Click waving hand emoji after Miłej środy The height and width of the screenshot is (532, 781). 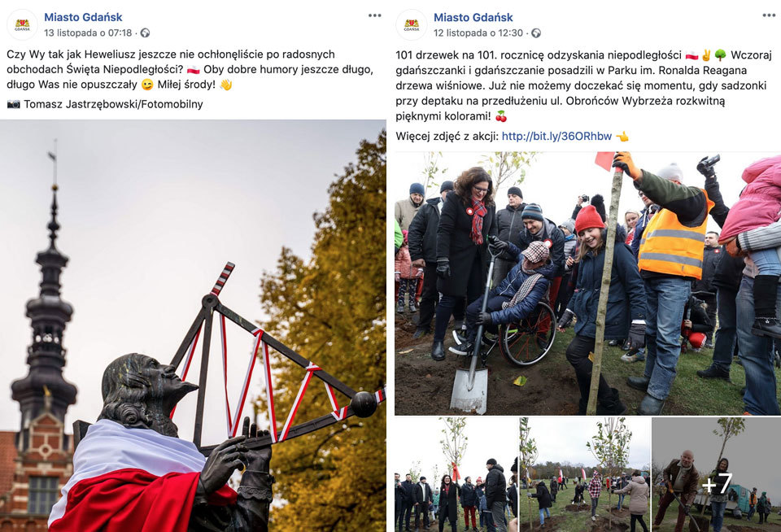pyautogui.click(x=226, y=85)
